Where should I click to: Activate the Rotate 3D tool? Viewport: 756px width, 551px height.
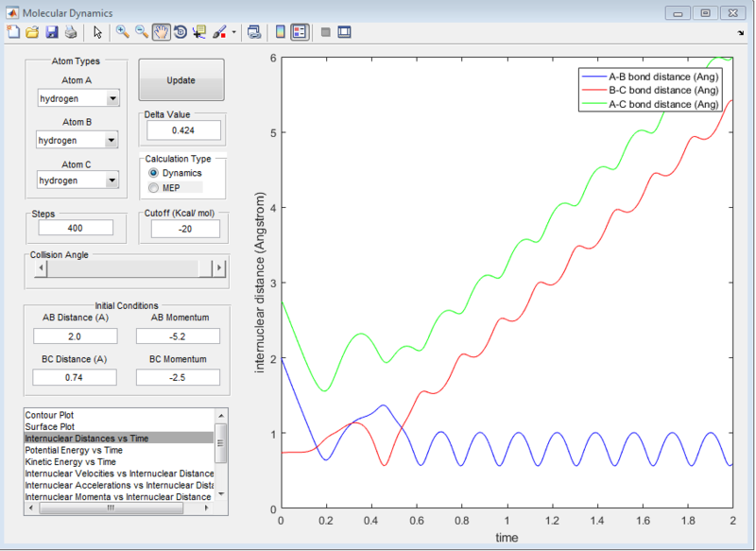[180, 32]
